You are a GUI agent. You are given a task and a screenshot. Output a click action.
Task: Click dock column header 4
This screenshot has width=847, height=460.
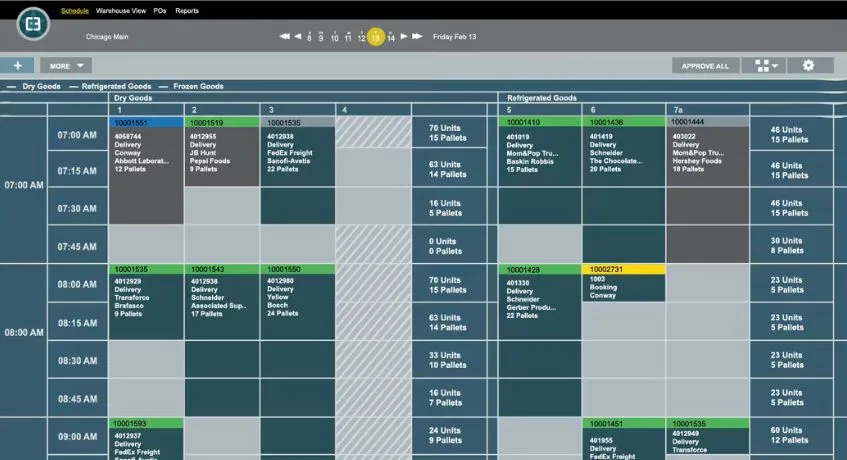(x=373, y=110)
